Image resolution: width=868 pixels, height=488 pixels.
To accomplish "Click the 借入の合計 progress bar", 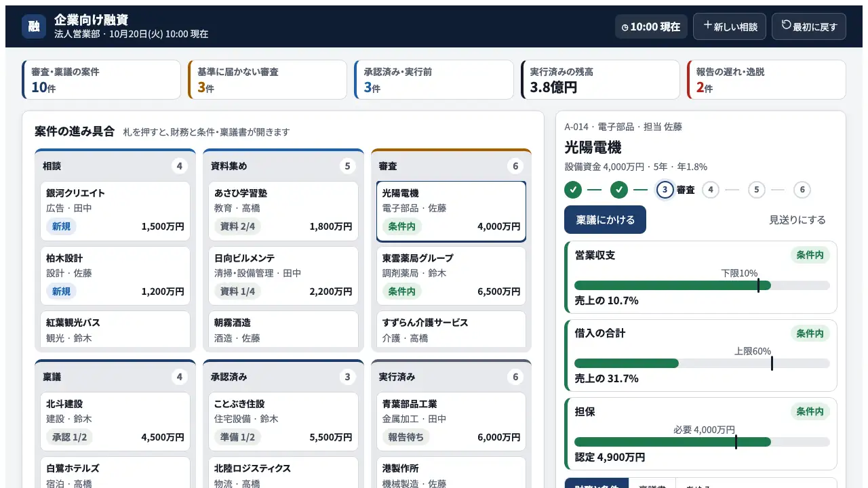I will (x=702, y=363).
